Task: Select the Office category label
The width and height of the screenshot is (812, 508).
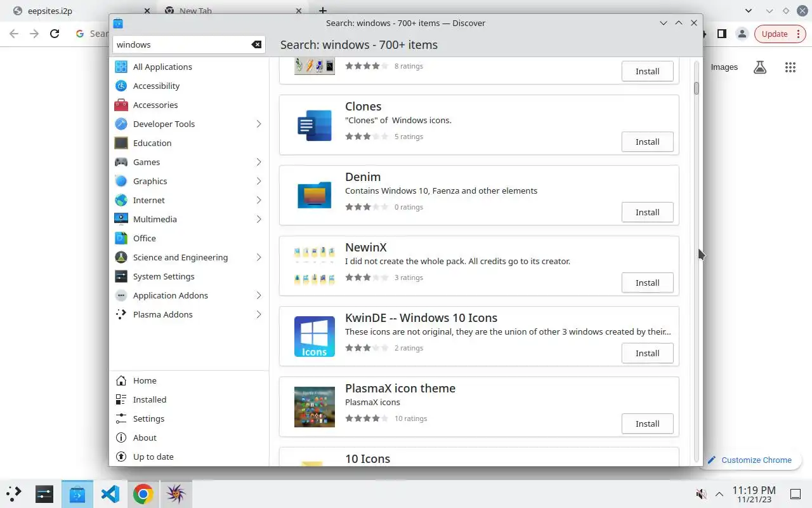Action: [145, 238]
